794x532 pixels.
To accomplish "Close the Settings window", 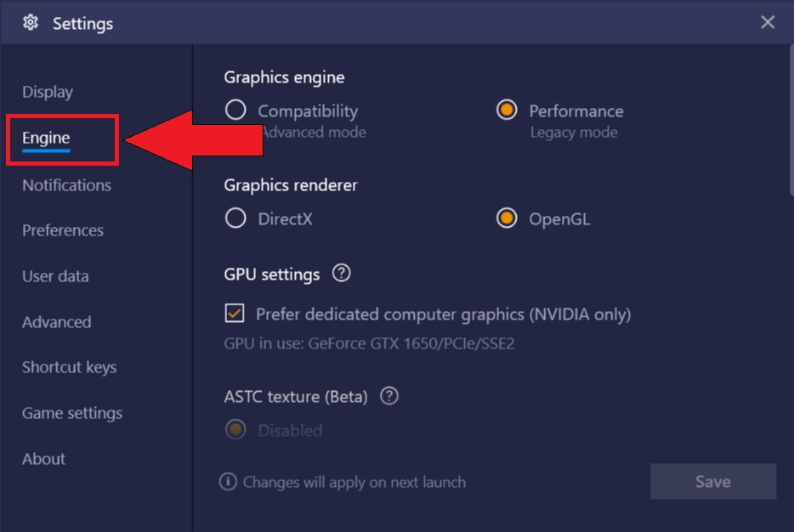I will tap(767, 22).
